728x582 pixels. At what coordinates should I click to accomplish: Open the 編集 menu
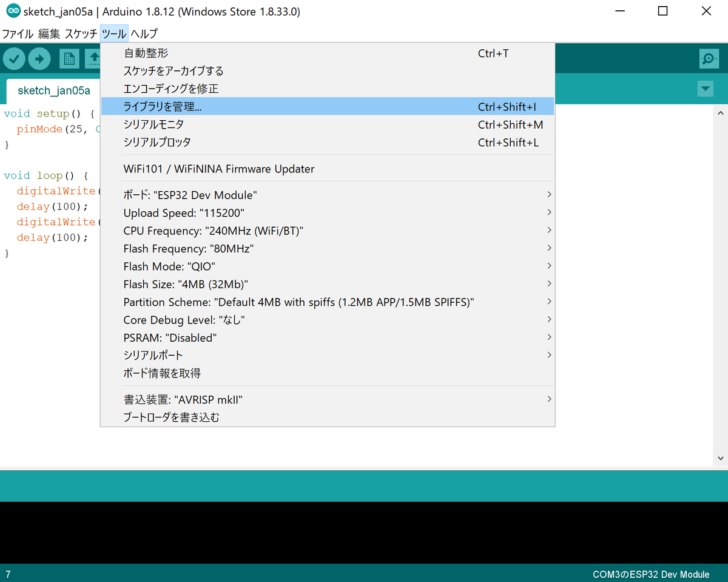(49, 34)
